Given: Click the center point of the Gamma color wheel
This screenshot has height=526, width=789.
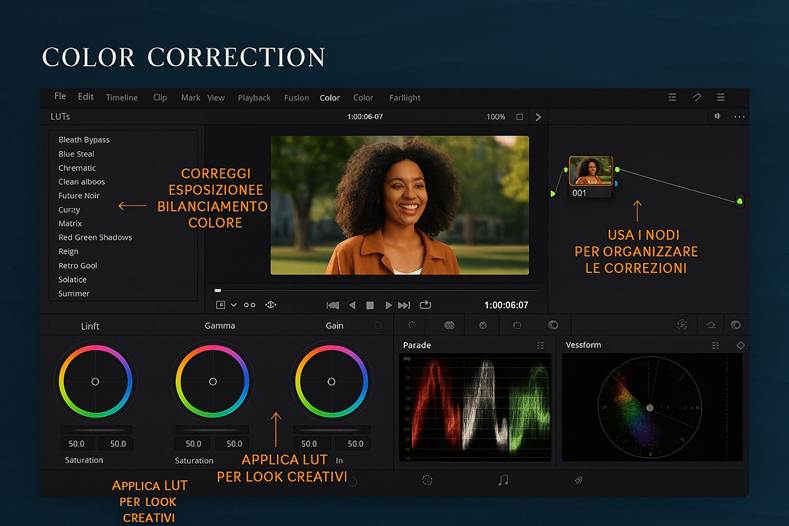Looking at the screenshot, I should click(x=213, y=382).
